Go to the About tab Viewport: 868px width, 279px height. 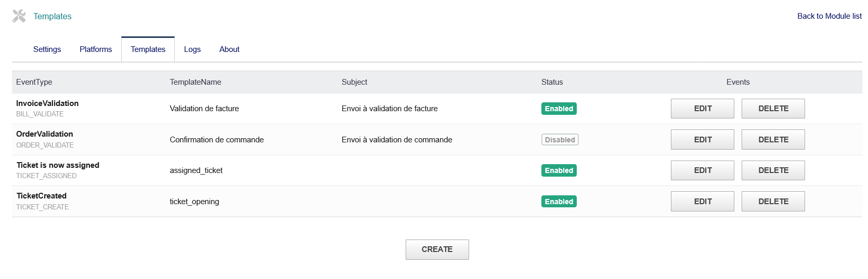(229, 49)
